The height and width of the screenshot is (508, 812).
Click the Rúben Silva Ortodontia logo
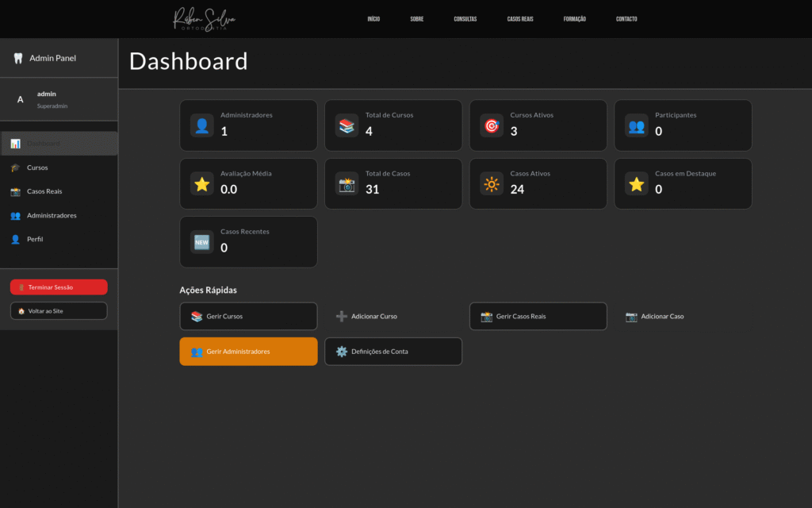click(205, 19)
